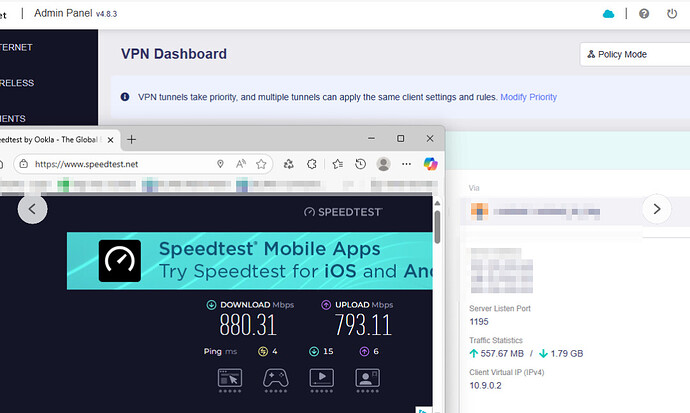Select the Speedtest by Ookla tab

tap(55, 139)
